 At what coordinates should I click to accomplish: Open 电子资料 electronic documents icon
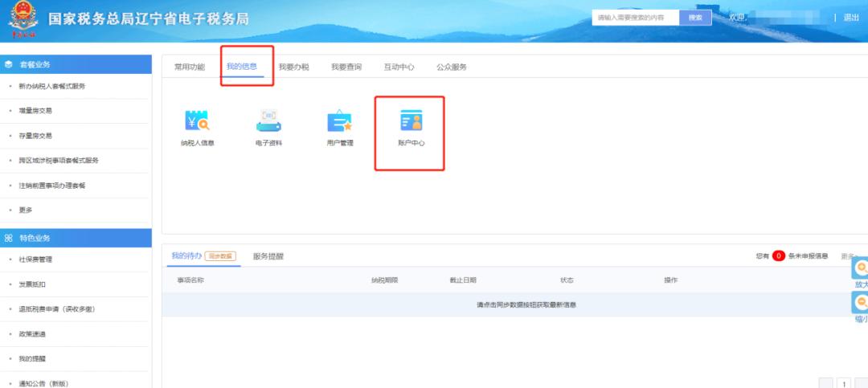pyautogui.click(x=268, y=120)
